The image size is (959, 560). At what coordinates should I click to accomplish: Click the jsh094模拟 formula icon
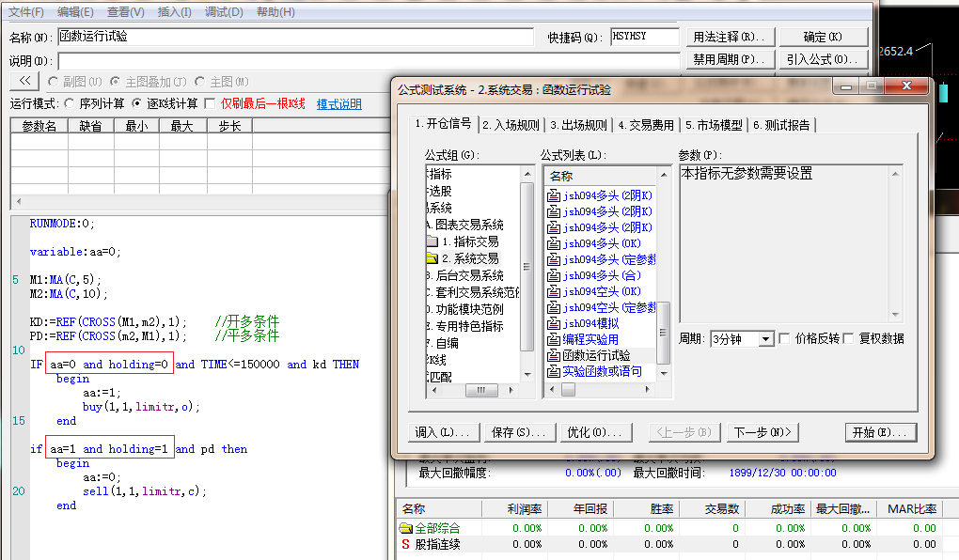[x=554, y=323]
